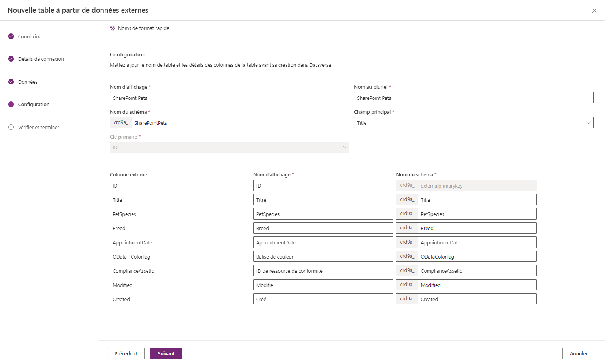Click the Détails de connexion checkmark icon
605x364 pixels.
tap(11, 59)
